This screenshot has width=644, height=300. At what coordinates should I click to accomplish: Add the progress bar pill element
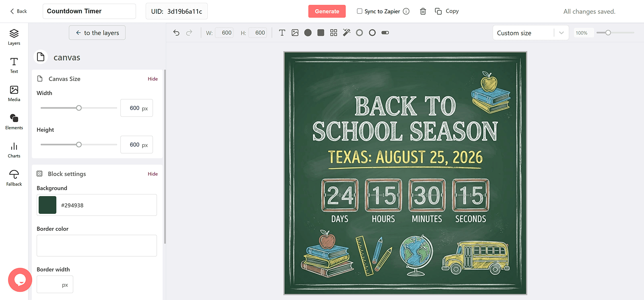click(x=385, y=33)
